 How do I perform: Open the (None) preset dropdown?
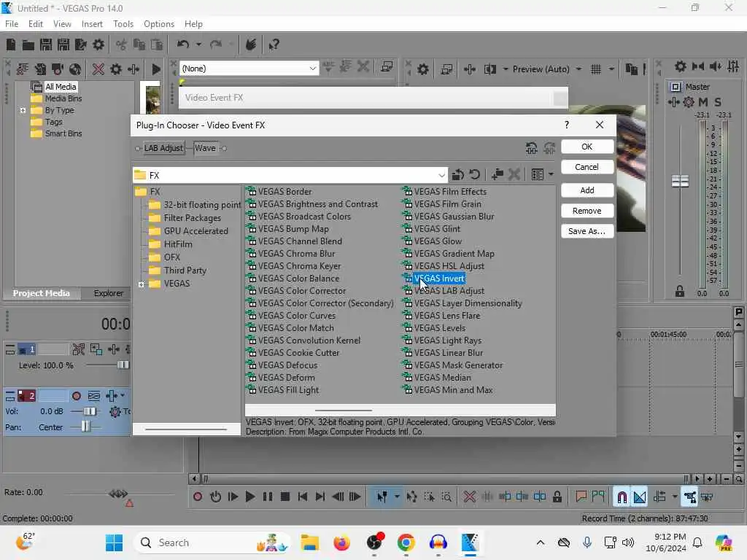pos(312,69)
